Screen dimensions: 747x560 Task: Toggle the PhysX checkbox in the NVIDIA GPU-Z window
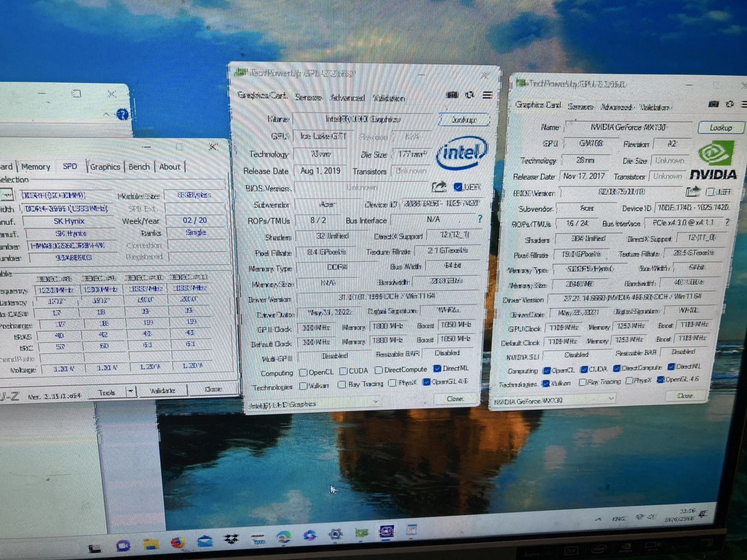629,381
